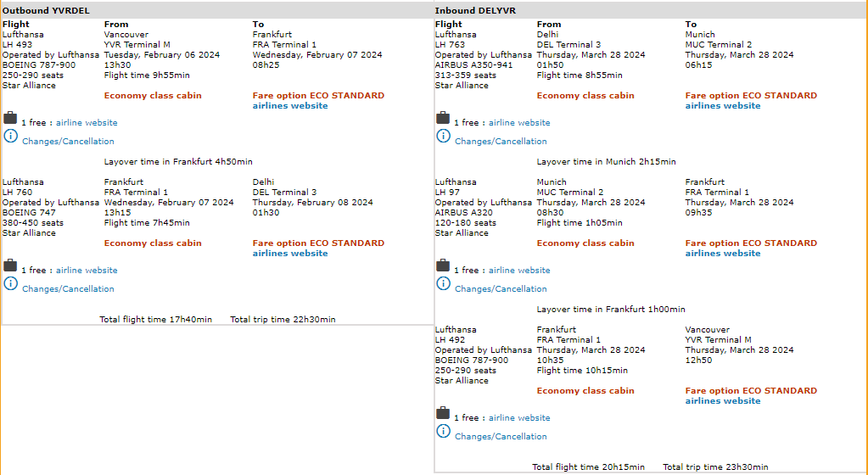Open Changes/Cancellation for Munich to Frankfurt flight
This screenshot has height=475, width=868.
[x=501, y=289]
